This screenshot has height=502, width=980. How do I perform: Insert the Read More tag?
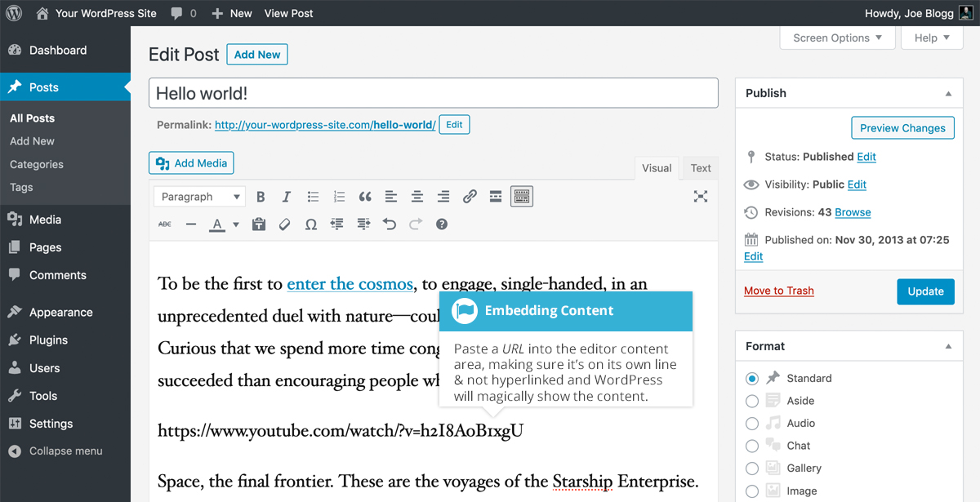[496, 197]
